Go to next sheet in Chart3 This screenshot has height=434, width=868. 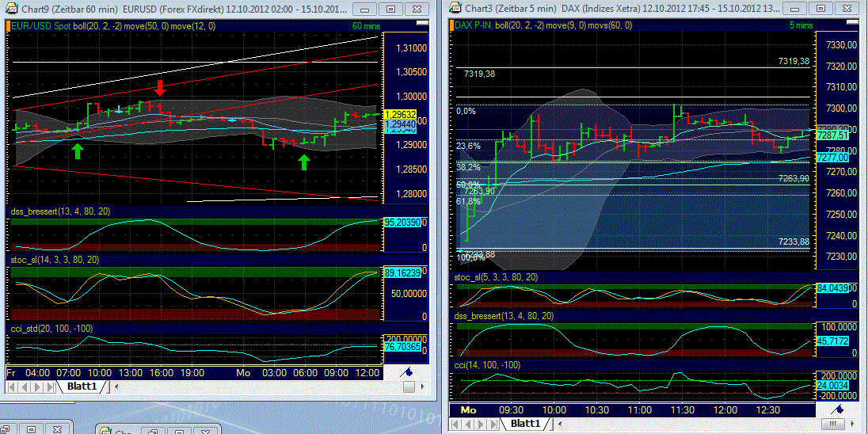tap(482, 424)
